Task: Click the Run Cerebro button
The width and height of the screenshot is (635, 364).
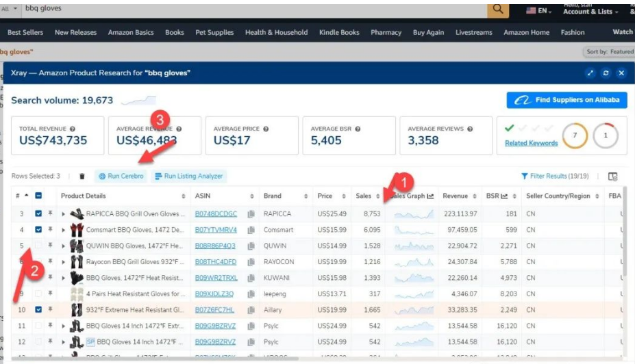Action: [121, 176]
